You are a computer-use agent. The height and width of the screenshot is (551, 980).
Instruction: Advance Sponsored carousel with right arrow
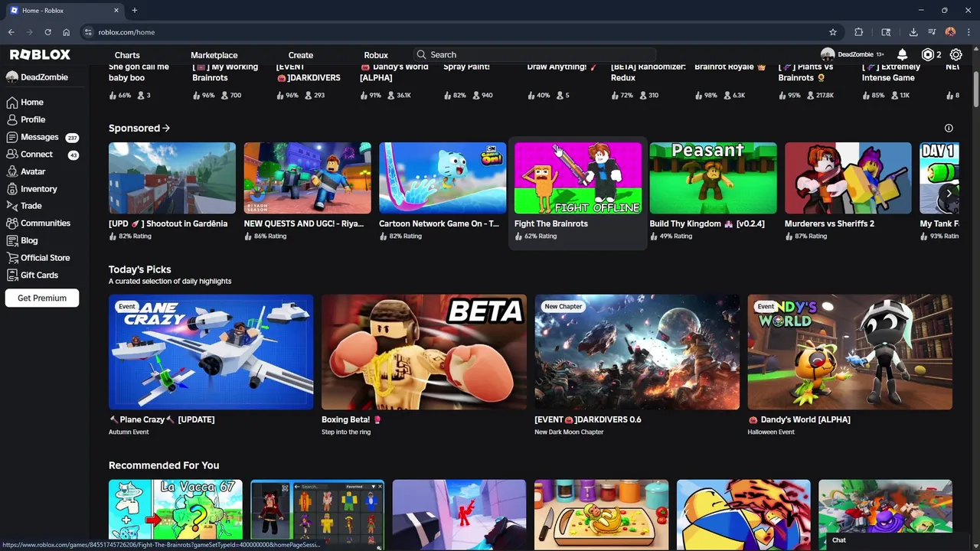point(949,193)
